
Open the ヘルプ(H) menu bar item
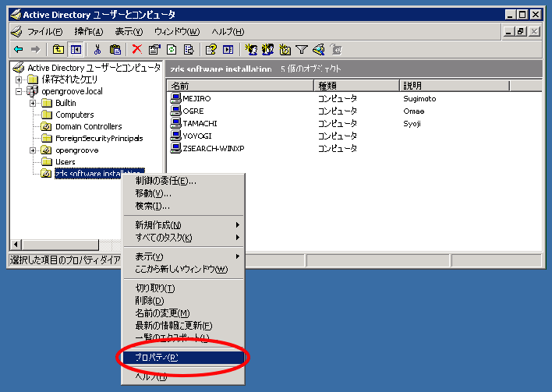click(228, 32)
